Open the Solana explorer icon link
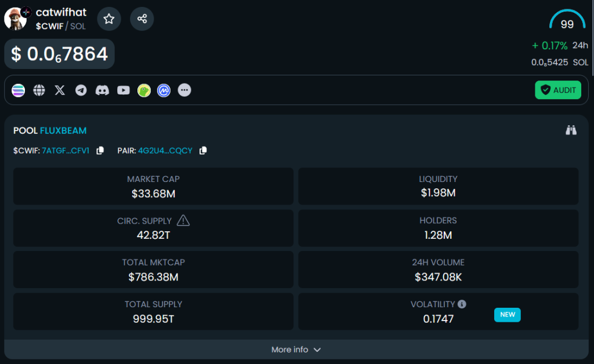This screenshot has width=594, height=364. click(x=18, y=90)
